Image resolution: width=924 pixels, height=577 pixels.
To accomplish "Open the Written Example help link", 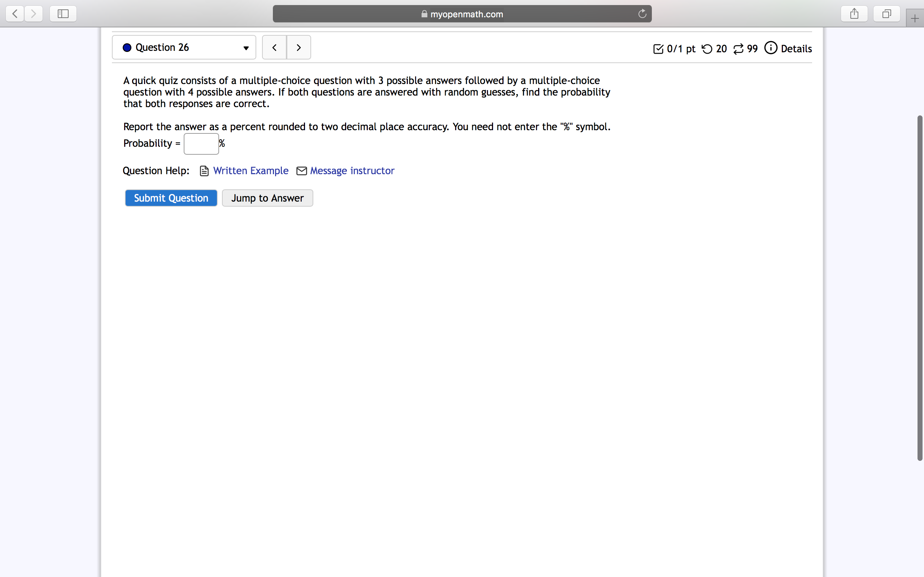I will point(250,171).
